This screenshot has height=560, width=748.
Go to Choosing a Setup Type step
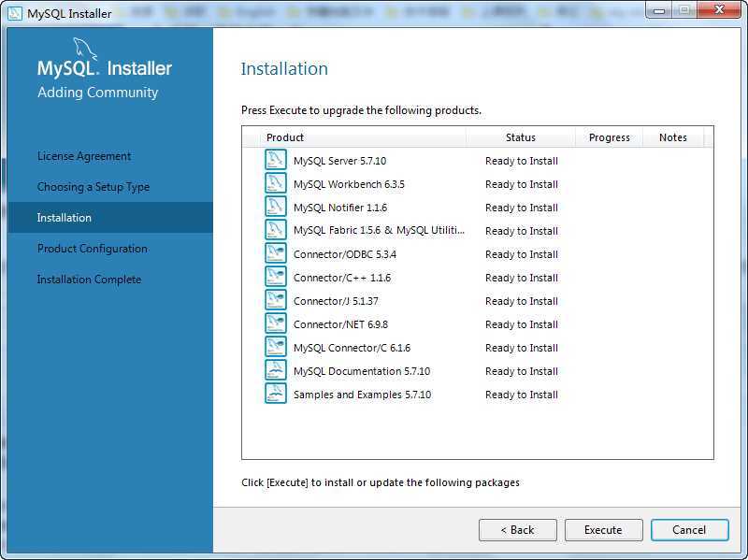(93, 186)
